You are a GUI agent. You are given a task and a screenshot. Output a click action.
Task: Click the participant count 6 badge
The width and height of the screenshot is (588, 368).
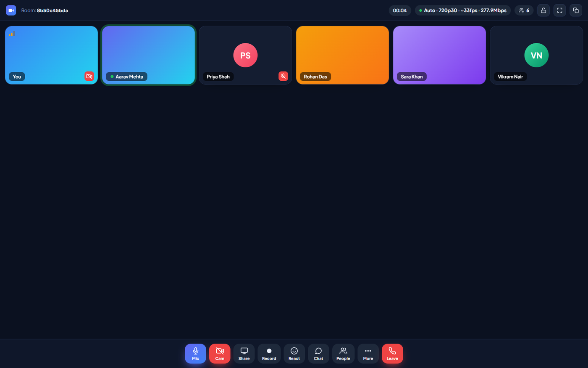[x=524, y=11]
